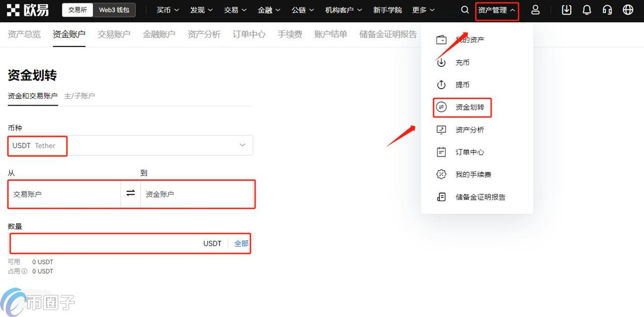
Task: Switch to Web3钱包 mode
Action: 114,10
